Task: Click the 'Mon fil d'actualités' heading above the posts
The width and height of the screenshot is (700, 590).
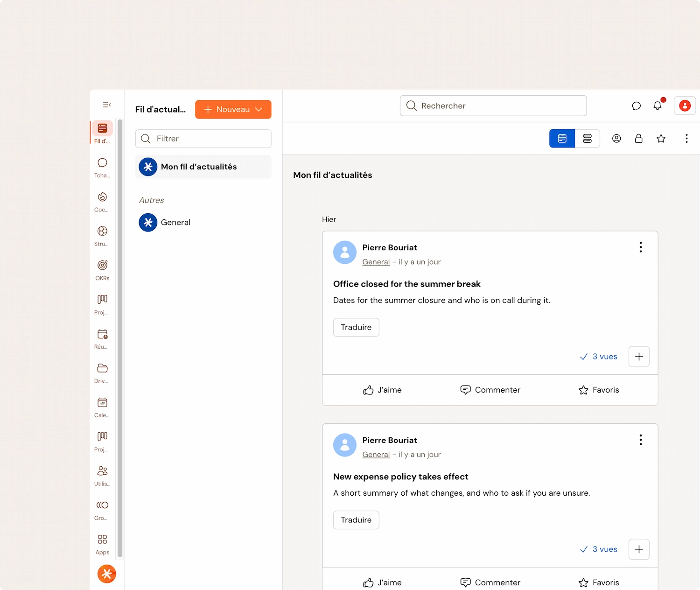Action: 333,175
